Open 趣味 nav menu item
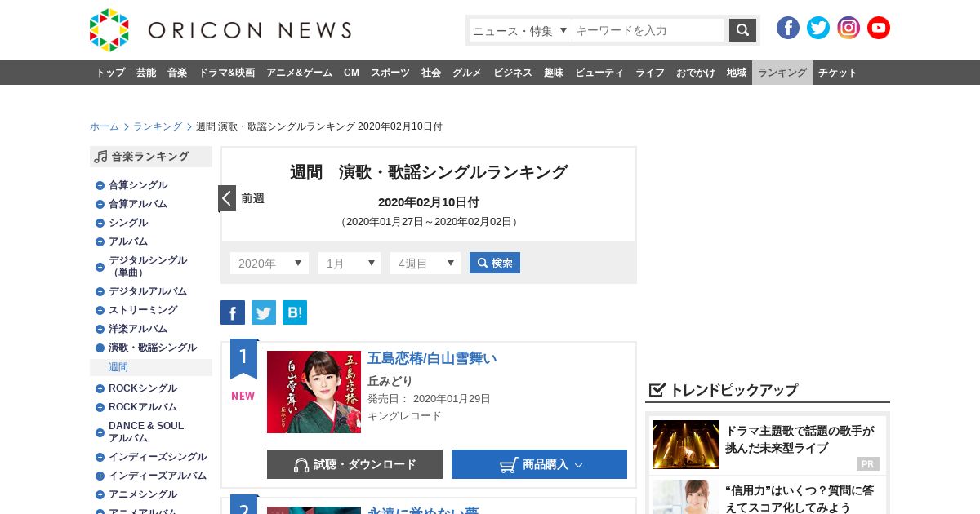This screenshot has height=514, width=980. pos(554,73)
